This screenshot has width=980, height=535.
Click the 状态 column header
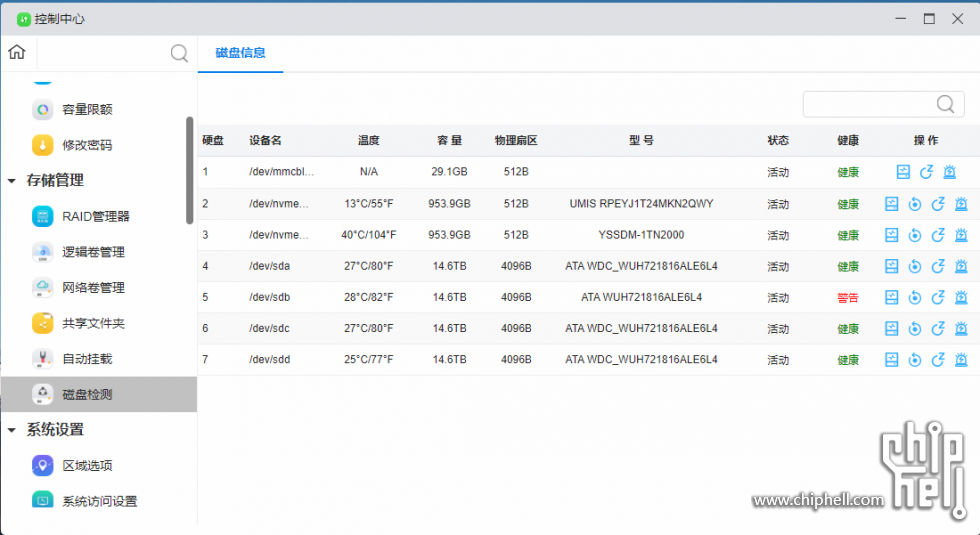pyautogui.click(x=778, y=141)
